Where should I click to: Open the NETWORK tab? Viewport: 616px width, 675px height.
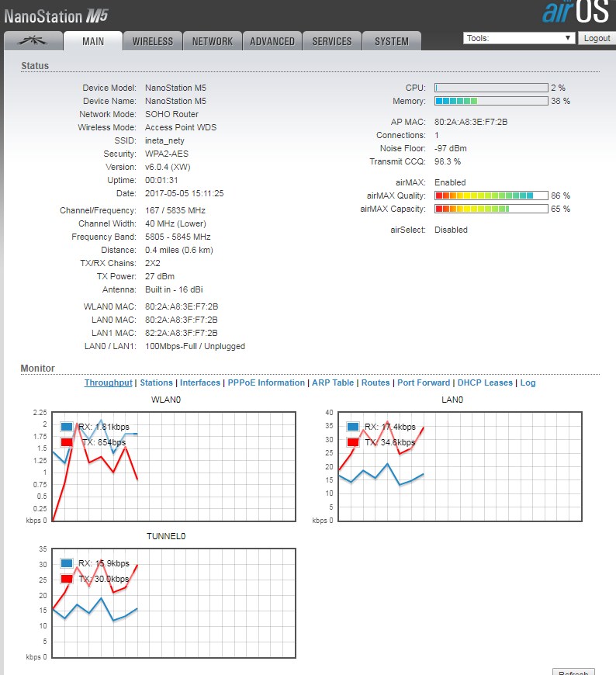coord(213,41)
